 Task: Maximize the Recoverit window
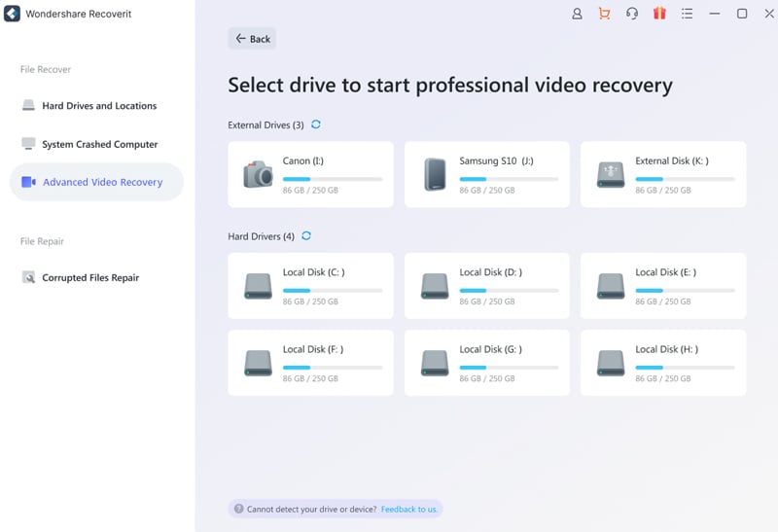click(742, 14)
